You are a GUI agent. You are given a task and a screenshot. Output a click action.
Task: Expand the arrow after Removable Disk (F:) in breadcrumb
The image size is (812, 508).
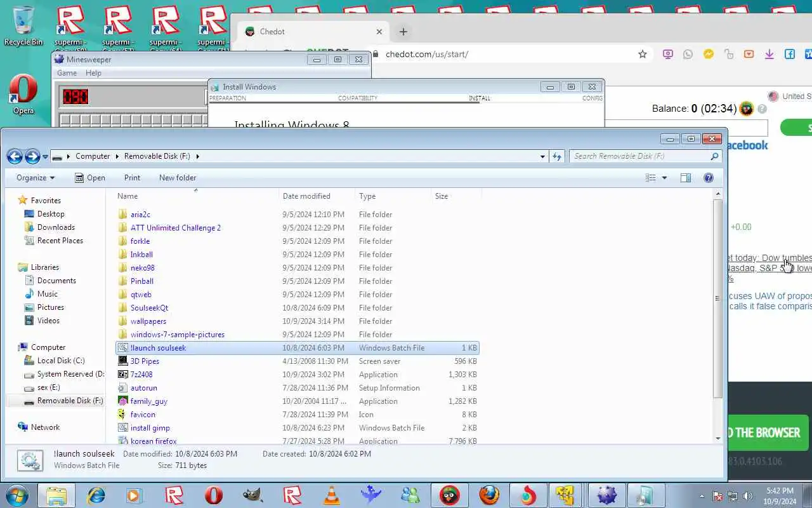pos(197,156)
